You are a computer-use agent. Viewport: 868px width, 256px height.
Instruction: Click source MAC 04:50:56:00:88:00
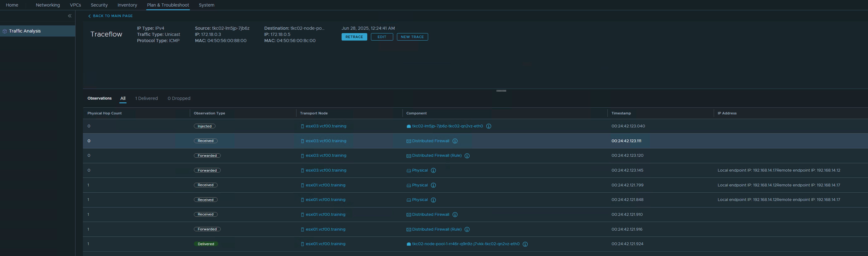[221, 41]
